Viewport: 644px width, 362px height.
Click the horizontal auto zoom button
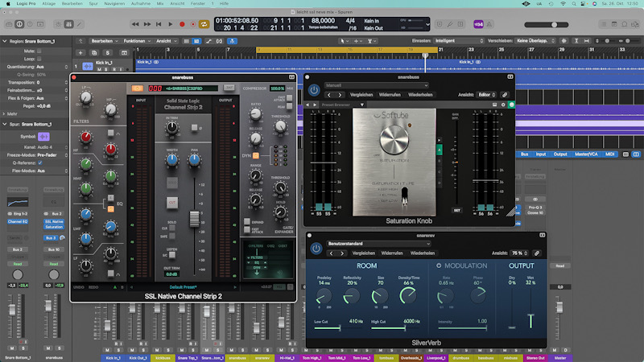[587, 41]
